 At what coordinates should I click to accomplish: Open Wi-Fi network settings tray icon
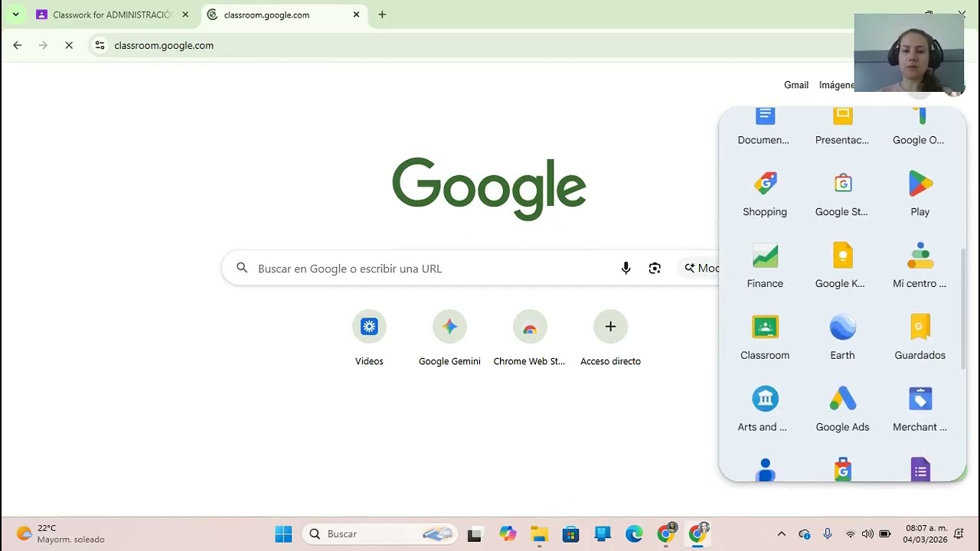850,534
